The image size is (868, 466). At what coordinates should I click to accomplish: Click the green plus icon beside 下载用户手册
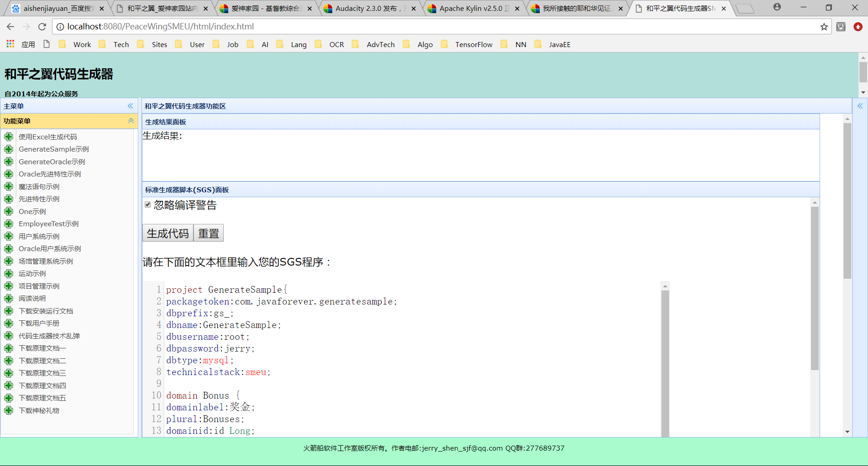point(9,323)
